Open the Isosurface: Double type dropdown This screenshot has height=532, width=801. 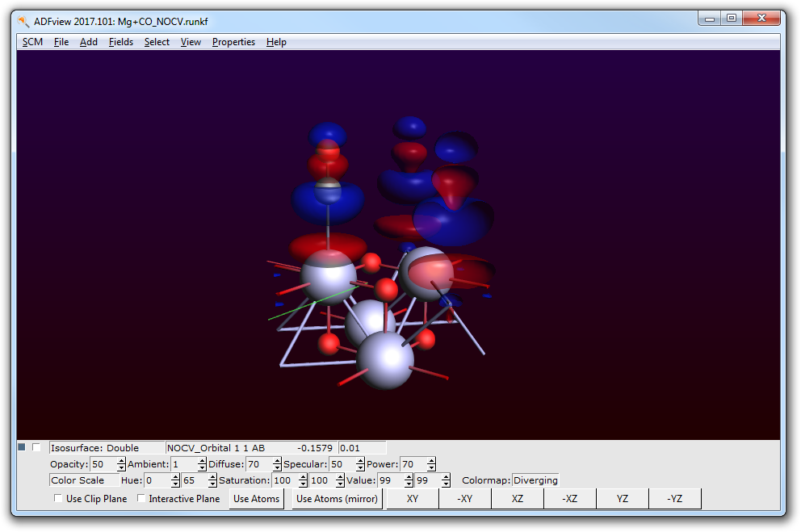point(107,448)
